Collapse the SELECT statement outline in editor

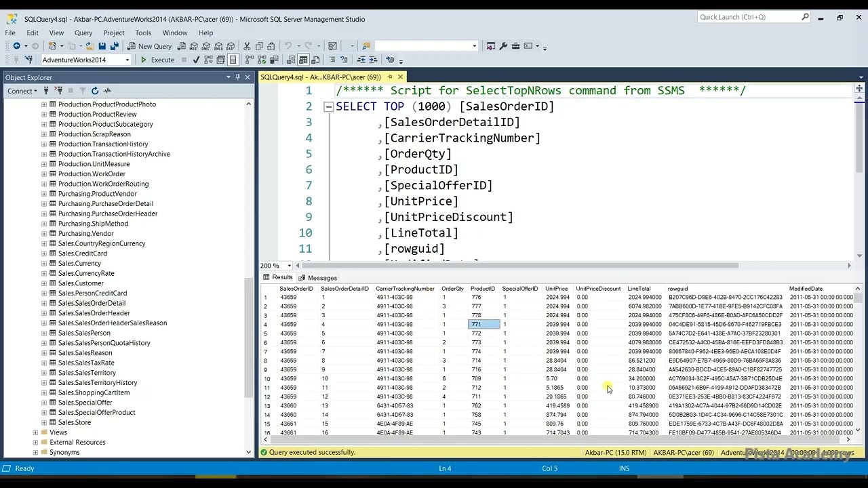(328, 106)
